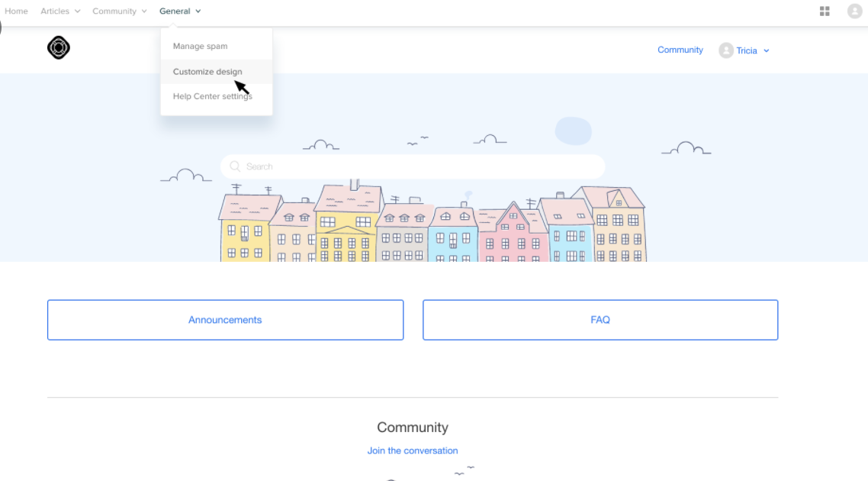Click the magnifier icon in search bar

click(x=235, y=166)
